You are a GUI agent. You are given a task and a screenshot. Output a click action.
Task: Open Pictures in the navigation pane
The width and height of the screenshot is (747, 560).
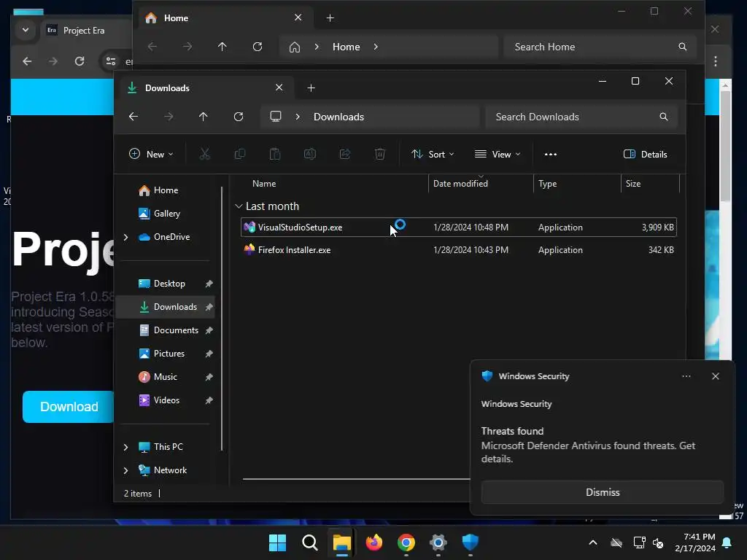[169, 354]
